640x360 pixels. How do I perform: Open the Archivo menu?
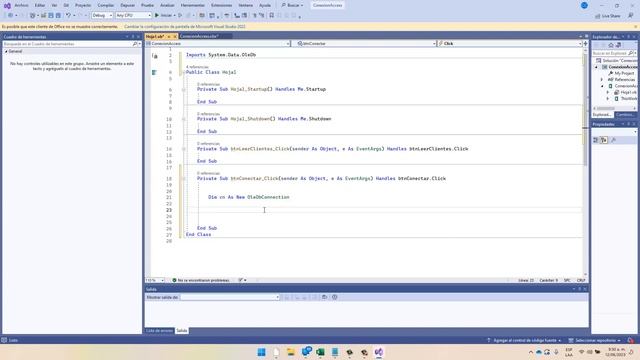click(22, 5)
